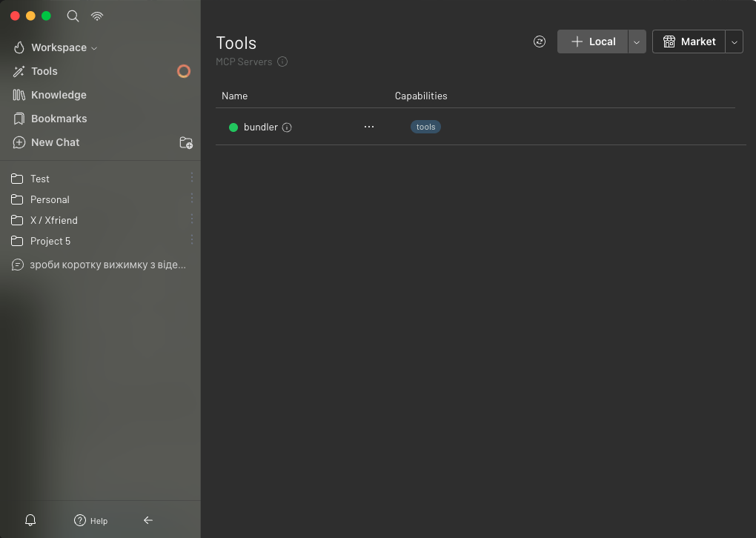Click the refresh servers icon

[540, 41]
